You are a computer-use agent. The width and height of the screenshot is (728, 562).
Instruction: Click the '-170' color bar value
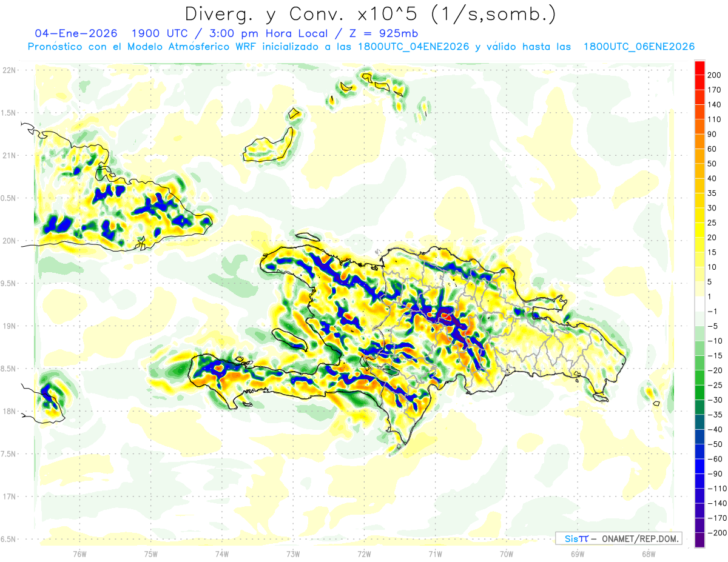[x=717, y=518]
